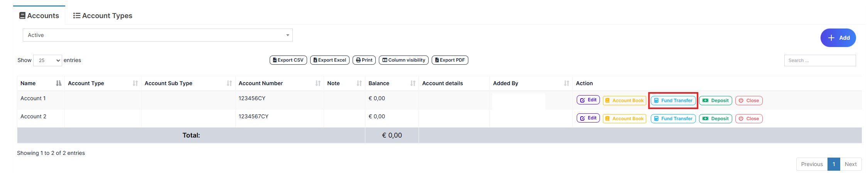Sort by Account Number column arrows

pyautogui.click(x=318, y=83)
